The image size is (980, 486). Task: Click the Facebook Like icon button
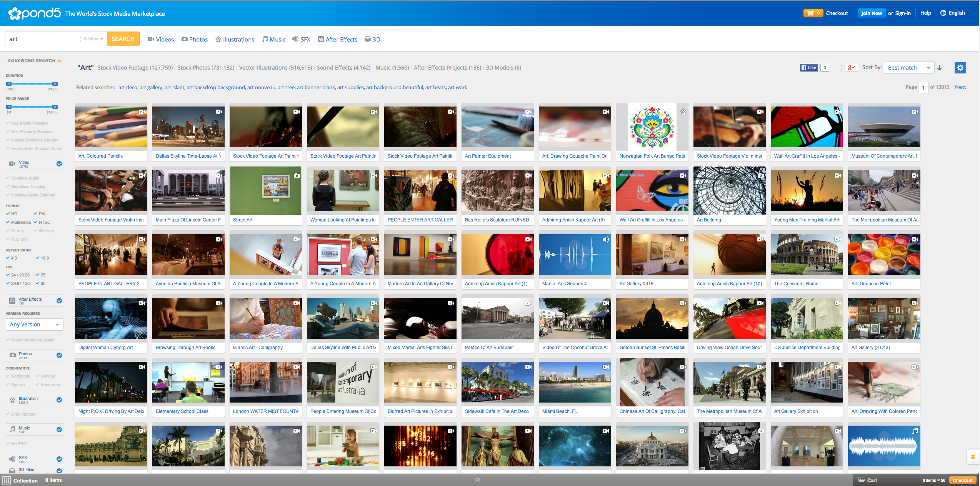point(809,68)
